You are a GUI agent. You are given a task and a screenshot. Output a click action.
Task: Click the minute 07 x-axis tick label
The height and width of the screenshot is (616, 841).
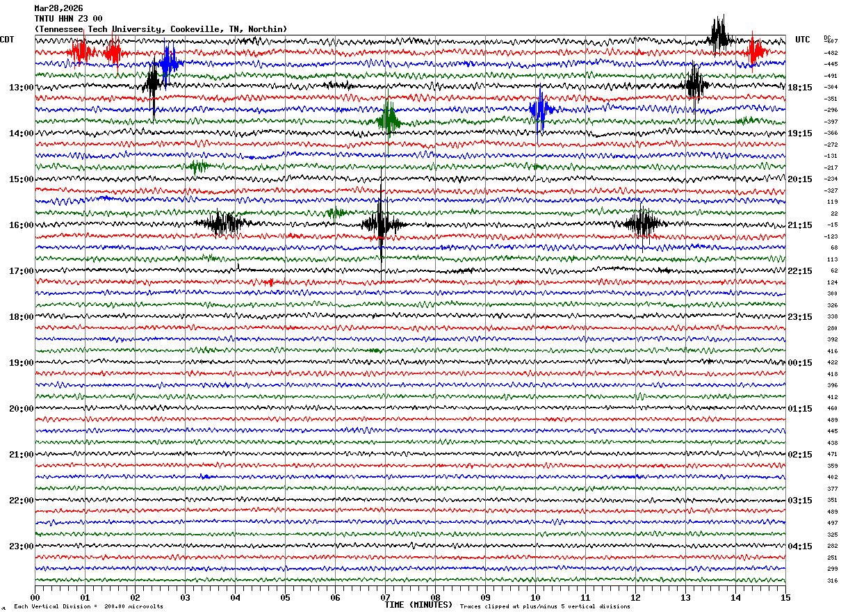click(x=385, y=597)
